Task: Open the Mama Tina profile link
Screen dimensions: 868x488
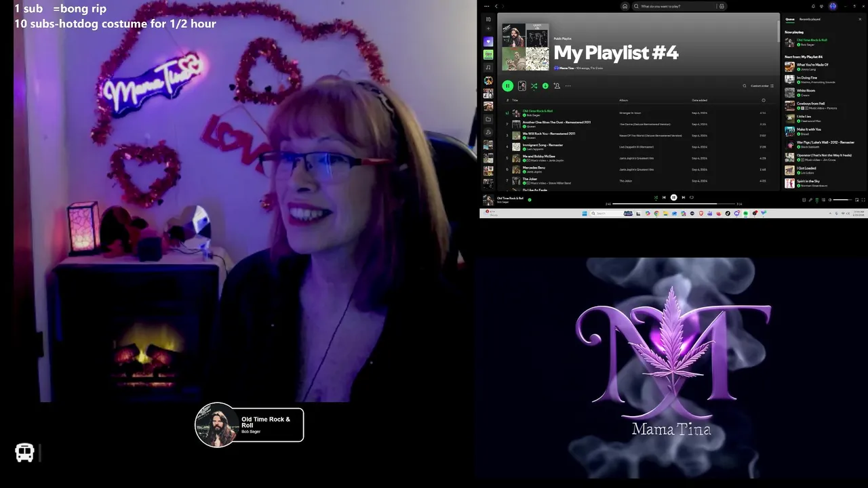Action: [x=566, y=68]
